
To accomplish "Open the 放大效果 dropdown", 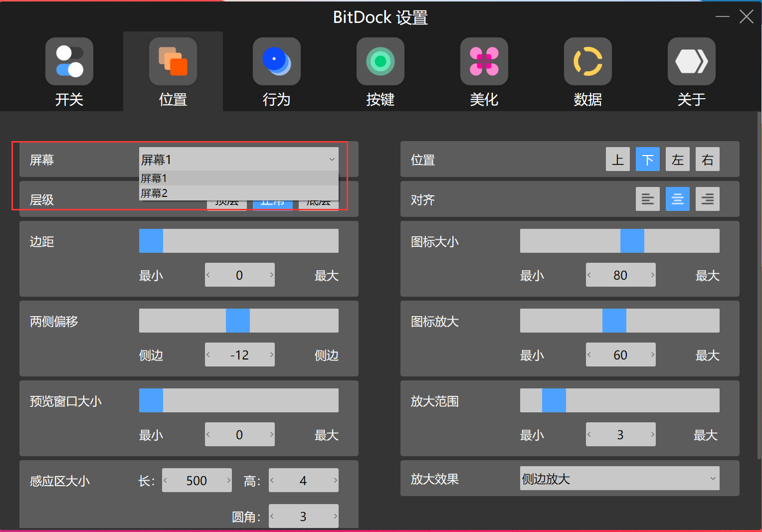I will [620, 478].
